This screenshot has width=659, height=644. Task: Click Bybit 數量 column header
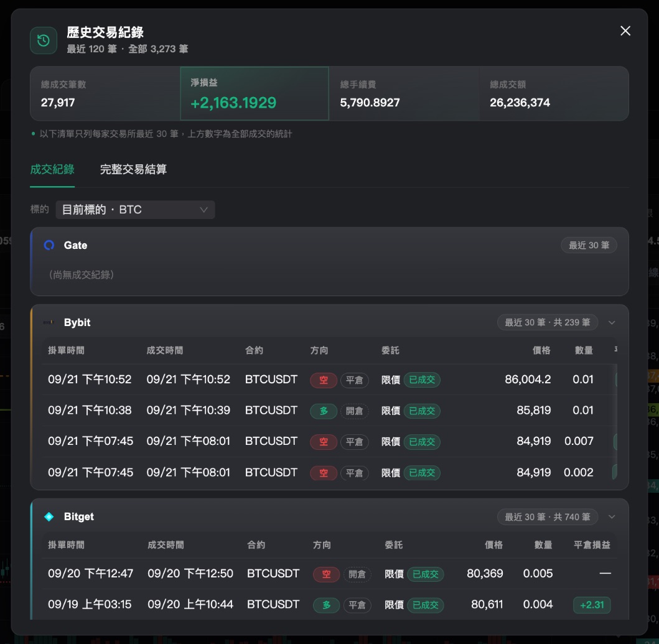(x=584, y=350)
